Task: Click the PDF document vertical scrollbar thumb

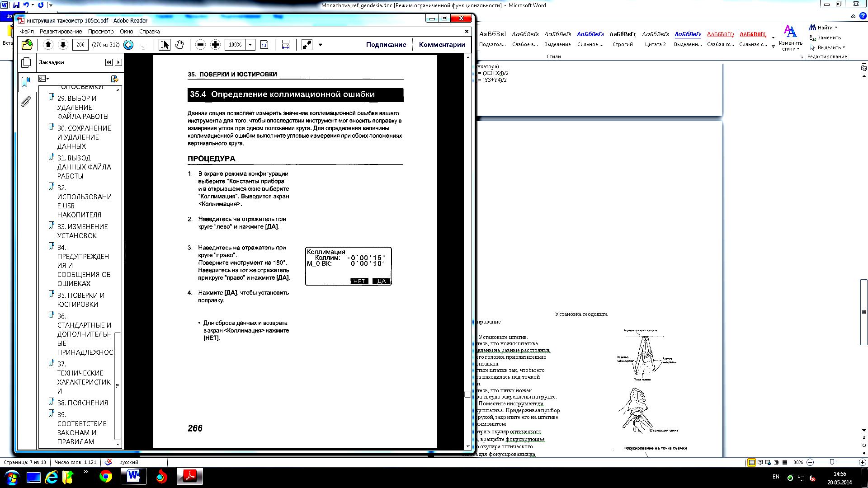Action: tap(468, 394)
